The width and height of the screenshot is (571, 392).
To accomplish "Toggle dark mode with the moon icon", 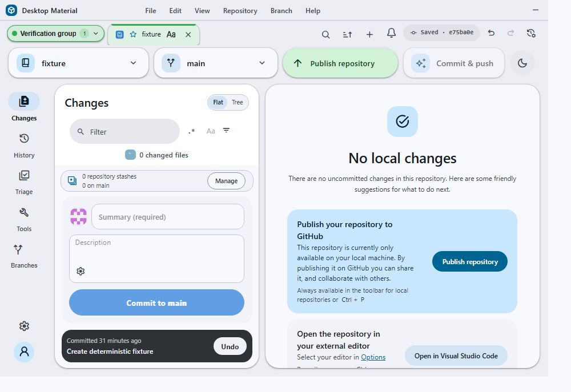I will pyautogui.click(x=522, y=63).
